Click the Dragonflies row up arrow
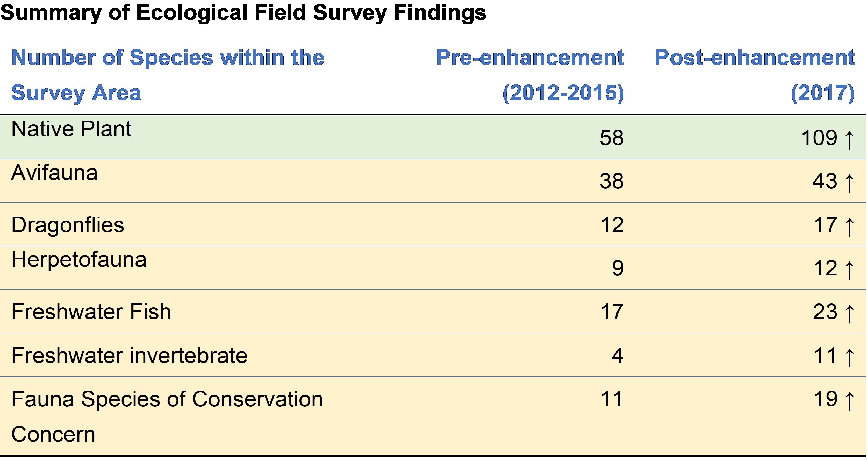 (849, 227)
